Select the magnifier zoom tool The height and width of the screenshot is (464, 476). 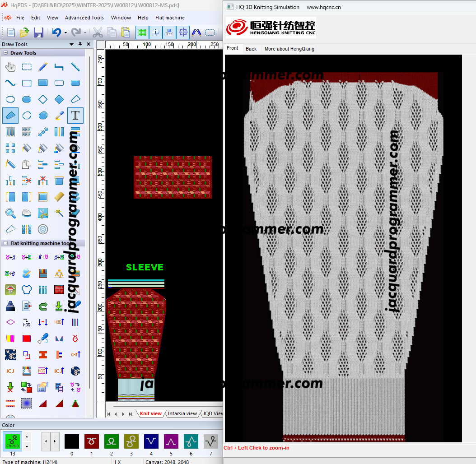tap(10, 213)
